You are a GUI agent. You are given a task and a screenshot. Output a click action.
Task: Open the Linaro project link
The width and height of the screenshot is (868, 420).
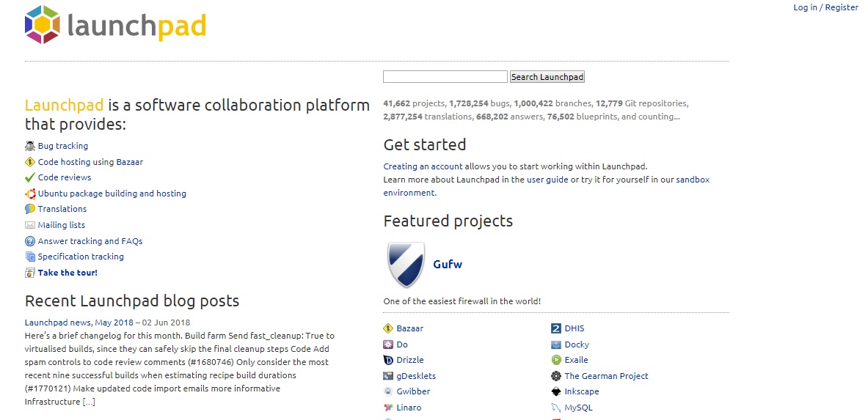coord(409,408)
